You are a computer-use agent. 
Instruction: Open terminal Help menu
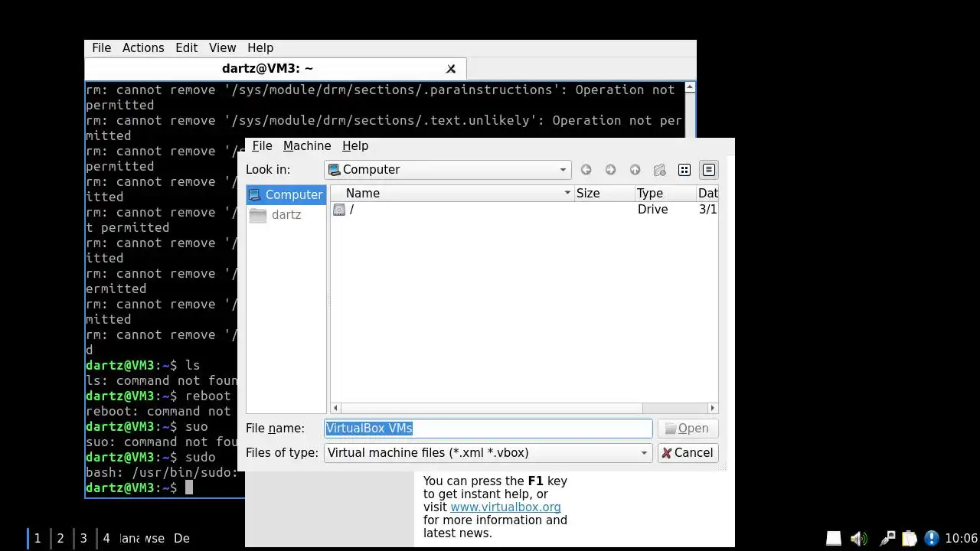click(260, 47)
